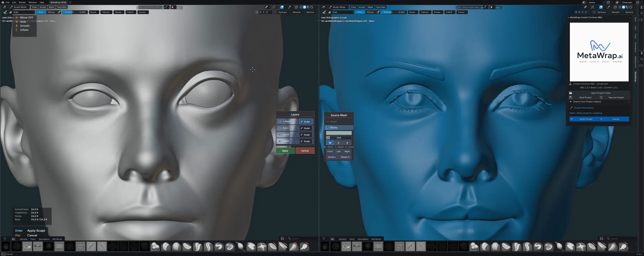This screenshot has width=644, height=256.
Task: Toggle the Gizmo option in Source Mesh
Action: point(339,128)
